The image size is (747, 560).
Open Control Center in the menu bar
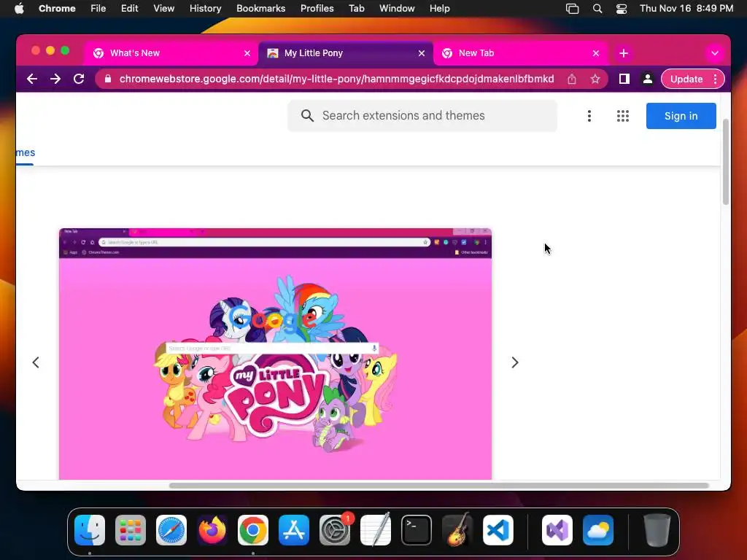[622, 9]
